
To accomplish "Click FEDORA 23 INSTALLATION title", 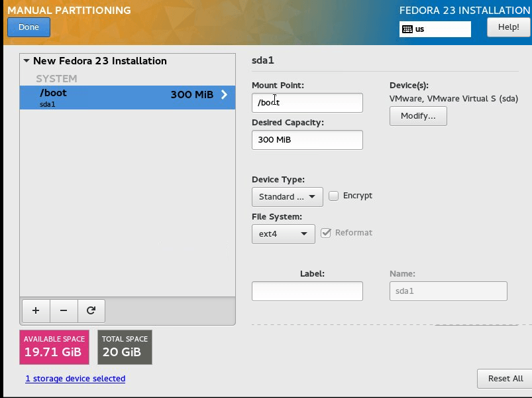I will click(x=465, y=10).
